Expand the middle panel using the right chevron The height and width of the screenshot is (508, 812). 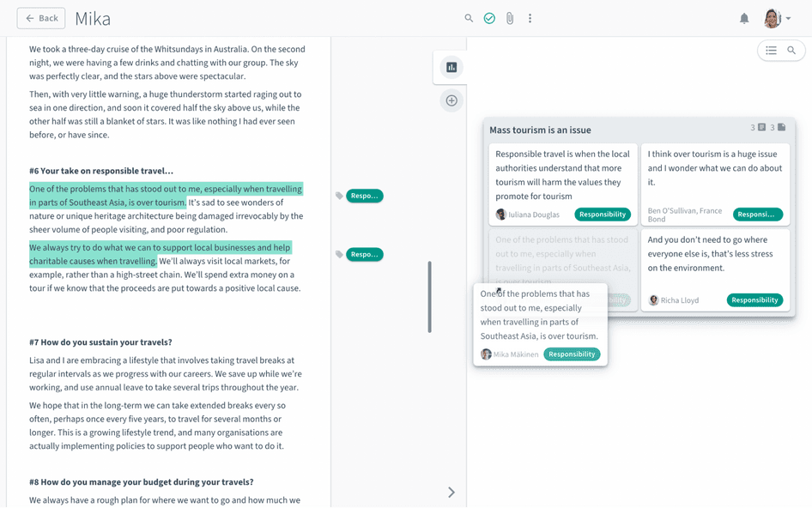tap(451, 492)
